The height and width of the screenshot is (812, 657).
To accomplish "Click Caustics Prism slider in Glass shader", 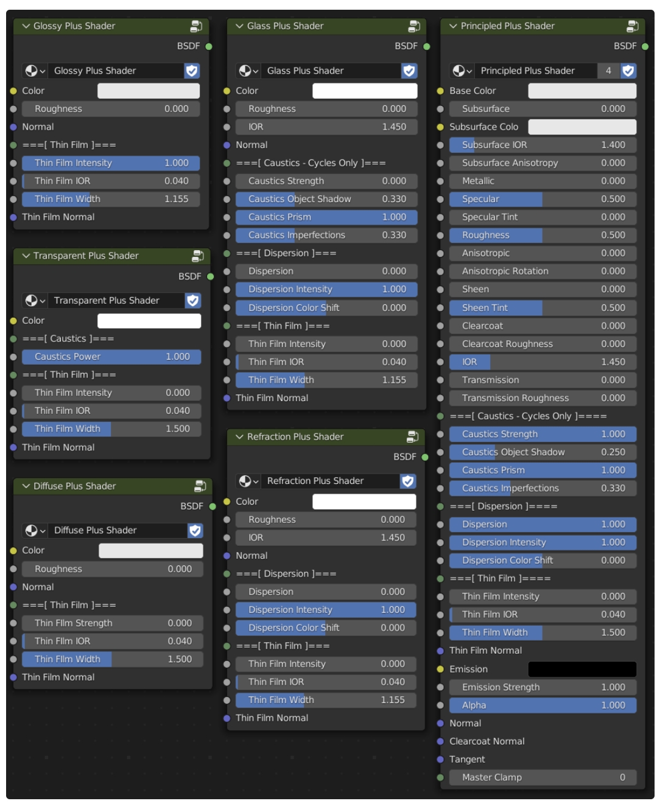I will [x=326, y=217].
